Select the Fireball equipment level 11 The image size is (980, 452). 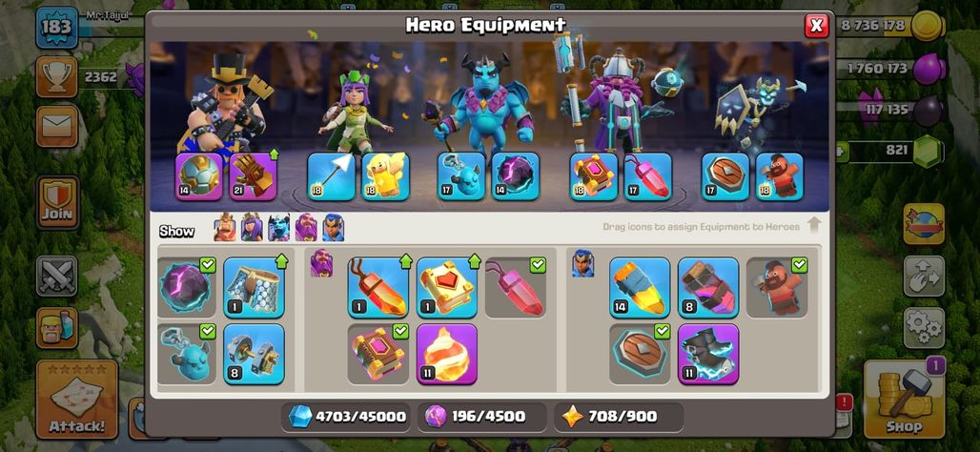pos(447,354)
